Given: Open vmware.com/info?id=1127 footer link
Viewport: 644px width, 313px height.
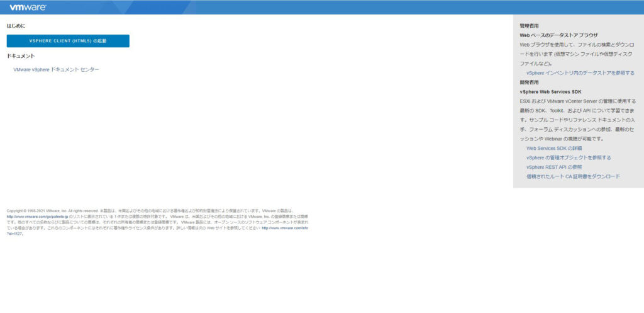Looking at the screenshot, I should pos(285,228).
